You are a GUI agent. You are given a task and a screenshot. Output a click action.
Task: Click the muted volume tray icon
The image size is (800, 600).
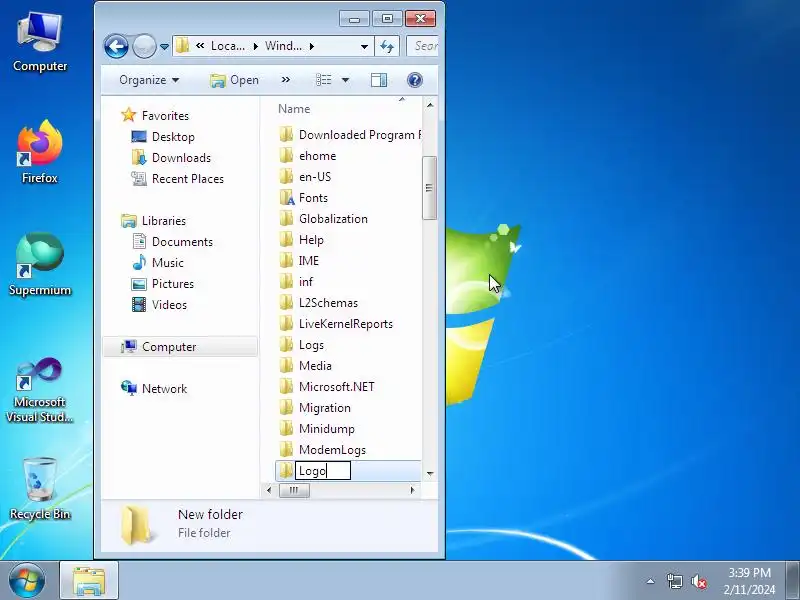[699, 581]
